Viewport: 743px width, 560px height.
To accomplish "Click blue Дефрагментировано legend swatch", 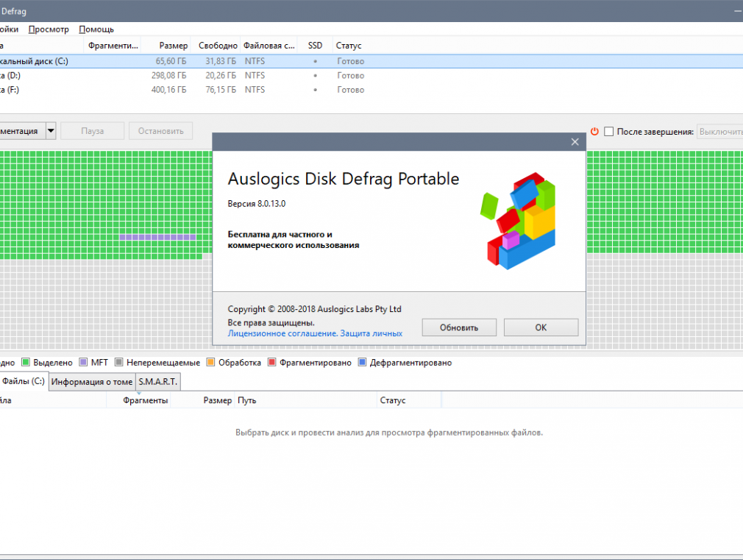I will [x=363, y=362].
